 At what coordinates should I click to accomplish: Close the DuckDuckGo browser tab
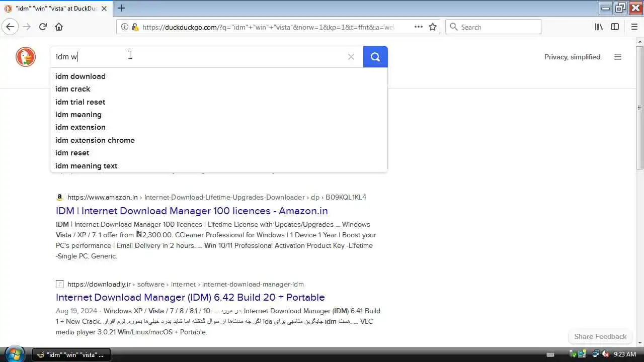[104, 9]
